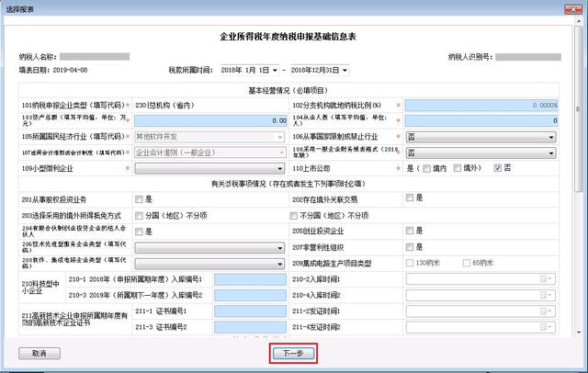The height and width of the screenshot is (373, 588).
Task: Check 是 for 204有限合伙制创业投资企业
Action: (139, 232)
